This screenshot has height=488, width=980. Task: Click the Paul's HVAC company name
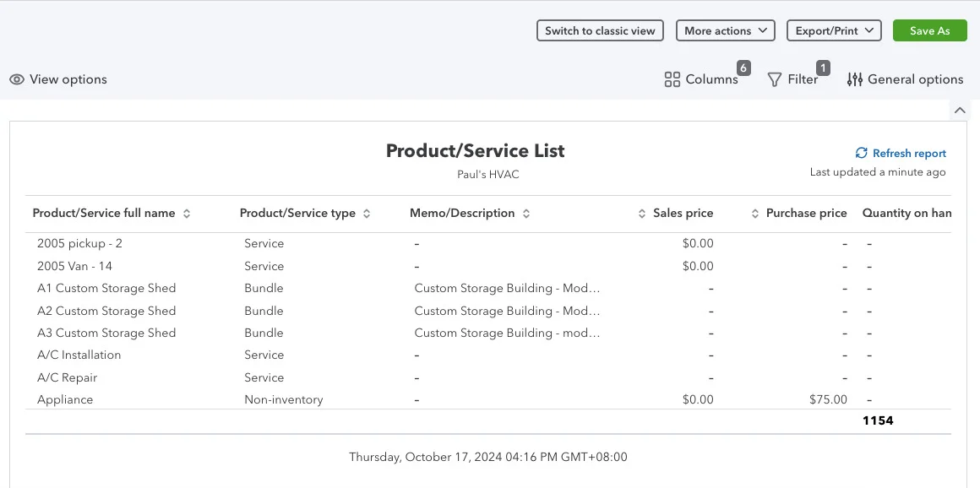[x=488, y=175]
